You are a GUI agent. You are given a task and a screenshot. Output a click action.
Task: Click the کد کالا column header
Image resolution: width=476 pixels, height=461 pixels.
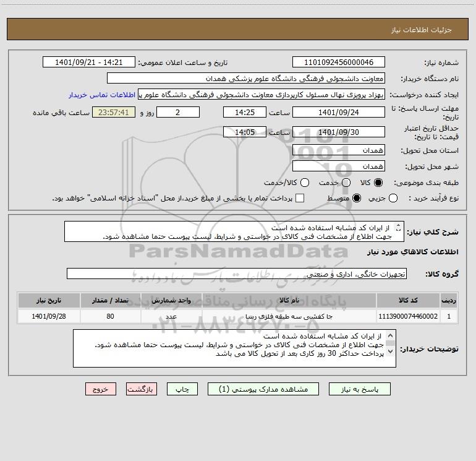[408, 300]
